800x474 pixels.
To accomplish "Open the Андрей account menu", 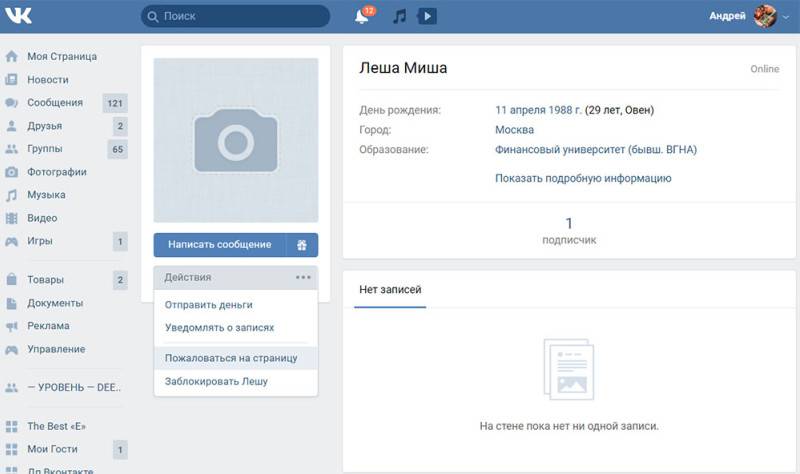I will point(745,16).
